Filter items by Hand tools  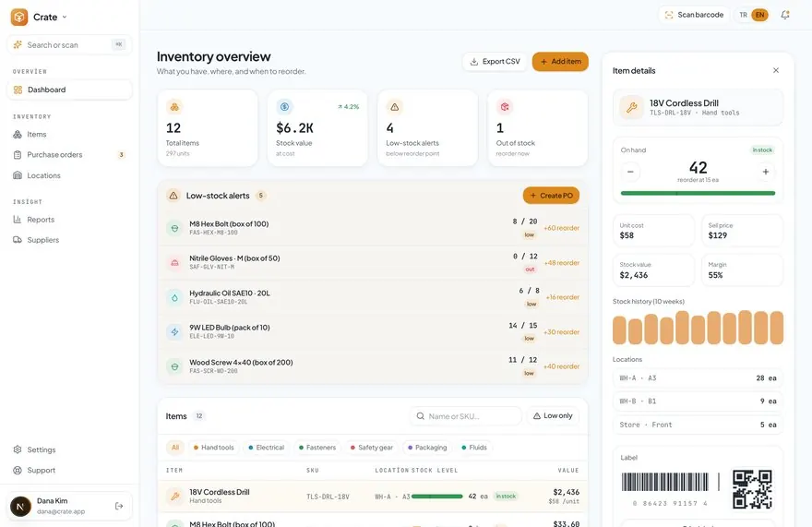[213, 448]
